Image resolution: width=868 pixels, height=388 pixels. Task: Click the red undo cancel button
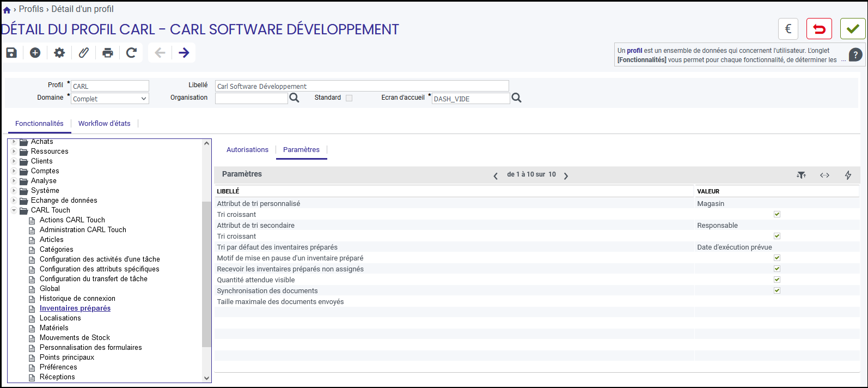click(819, 29)
